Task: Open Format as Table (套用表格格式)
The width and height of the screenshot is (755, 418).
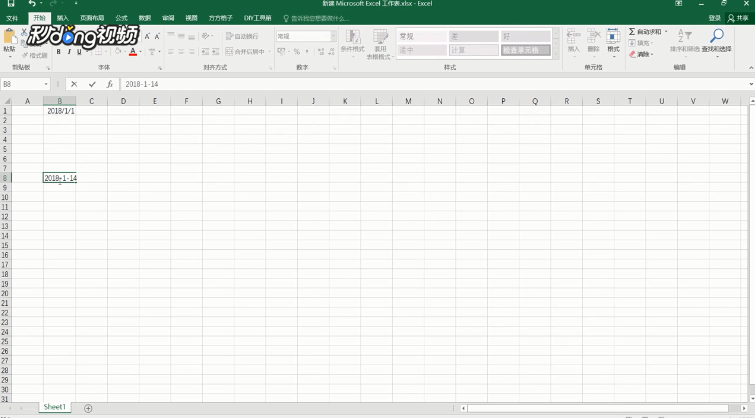Action: 380,44
